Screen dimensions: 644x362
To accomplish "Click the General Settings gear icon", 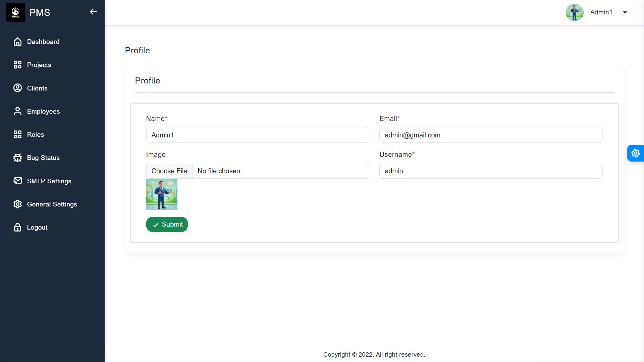I will (17, 204).
